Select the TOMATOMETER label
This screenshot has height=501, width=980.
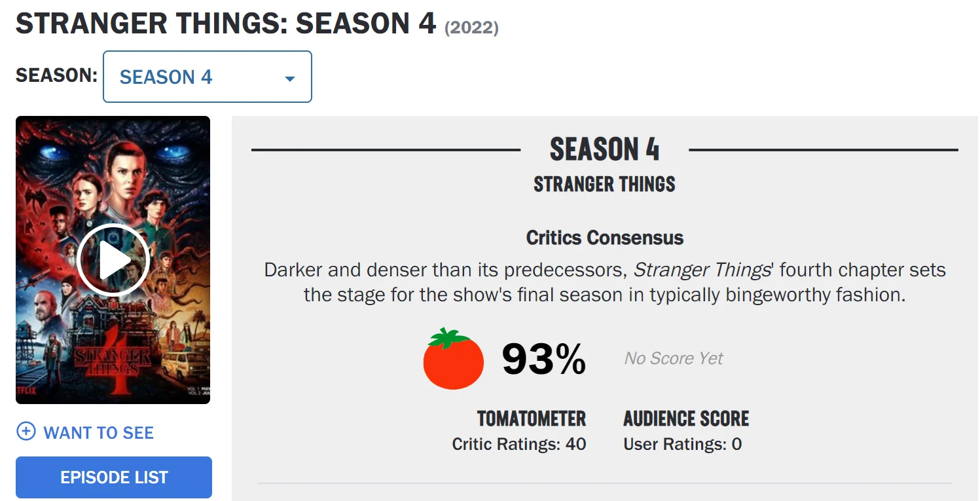pos(531,418)
